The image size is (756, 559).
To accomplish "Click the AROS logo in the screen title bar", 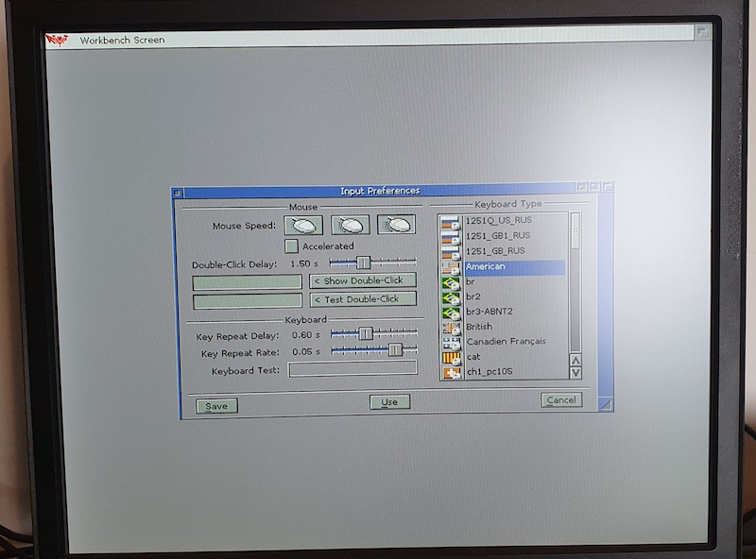I will point(58,40).
